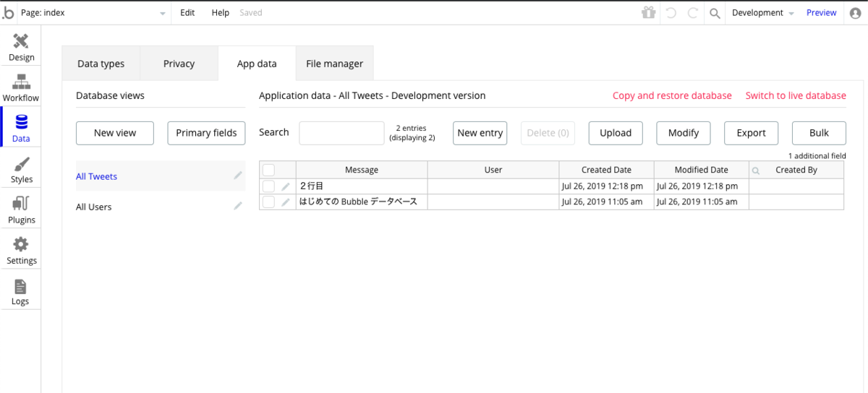868x393 pixels.
Task: Open the Design tab in sidebar
Action: point(21,48)
